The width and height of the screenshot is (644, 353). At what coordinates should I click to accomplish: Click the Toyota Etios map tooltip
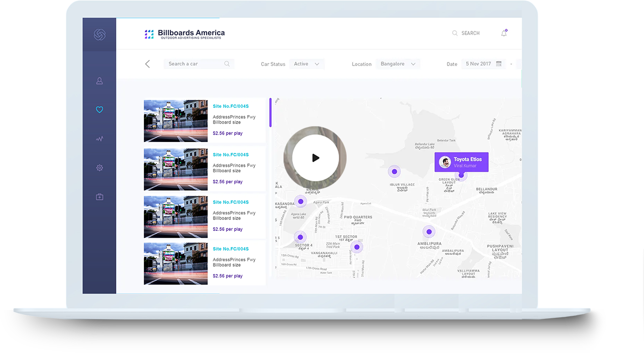click(461, 162)
